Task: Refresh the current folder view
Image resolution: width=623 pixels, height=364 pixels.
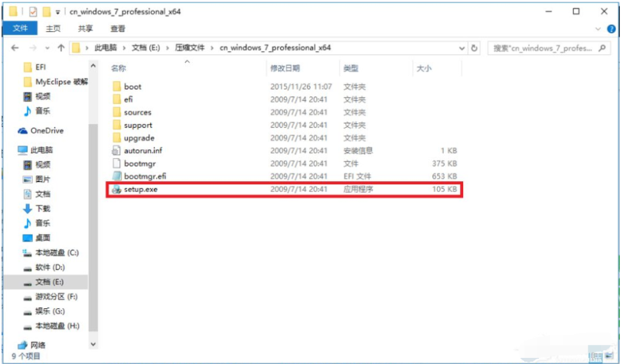Action: click(475, 48)
